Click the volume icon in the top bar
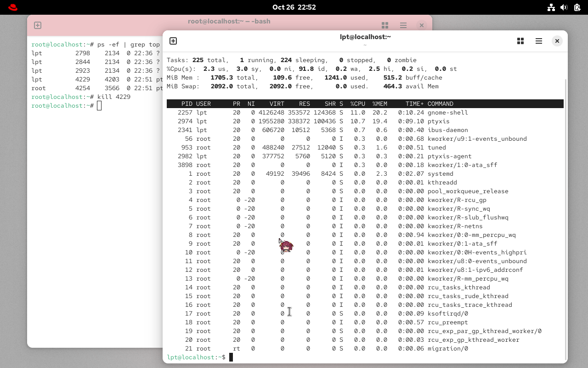Screen dimensions: 588x368 (x=564, y=7)
